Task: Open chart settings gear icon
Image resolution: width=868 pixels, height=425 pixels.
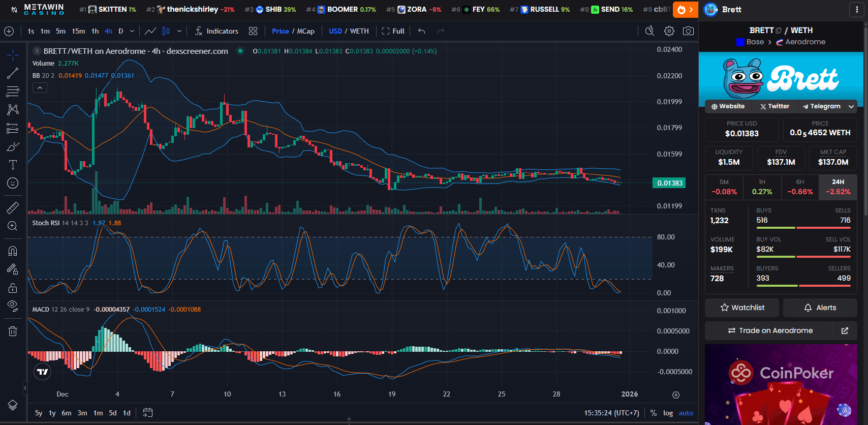Action: (x=669, y=31)
